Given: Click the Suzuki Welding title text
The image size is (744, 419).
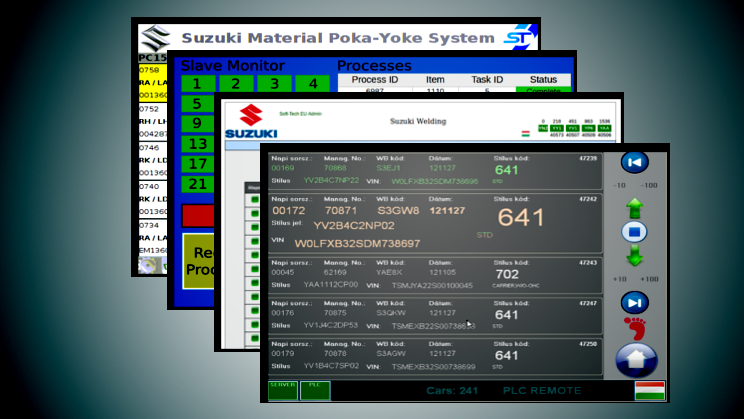Looking at the screenshot, I should [x=418, y=121].
